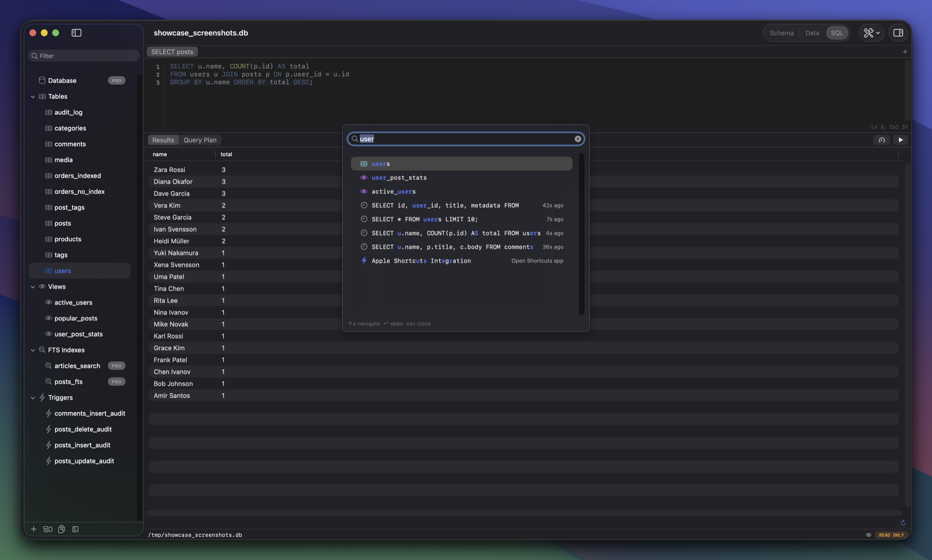Open the post_tags table
This screenshot has width=932, height=560.
tap(80, 207)
